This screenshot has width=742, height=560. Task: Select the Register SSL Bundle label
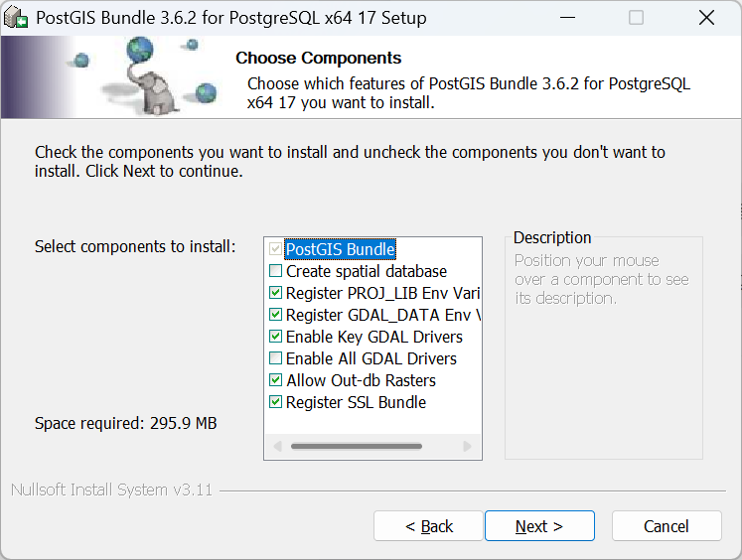pos(356,402)
